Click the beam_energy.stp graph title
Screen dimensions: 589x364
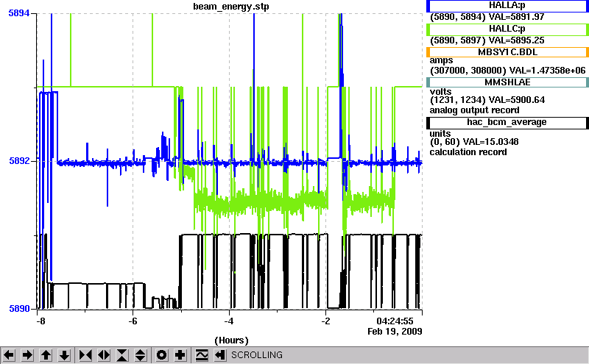tap(231, 7)
